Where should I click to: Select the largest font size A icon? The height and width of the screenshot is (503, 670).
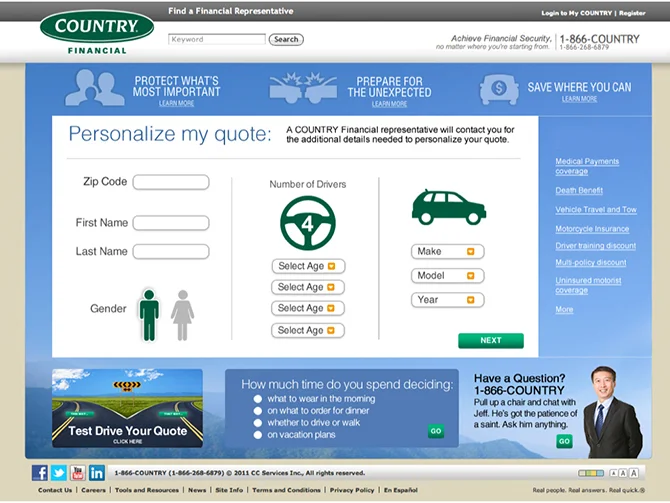pos(634,473)
